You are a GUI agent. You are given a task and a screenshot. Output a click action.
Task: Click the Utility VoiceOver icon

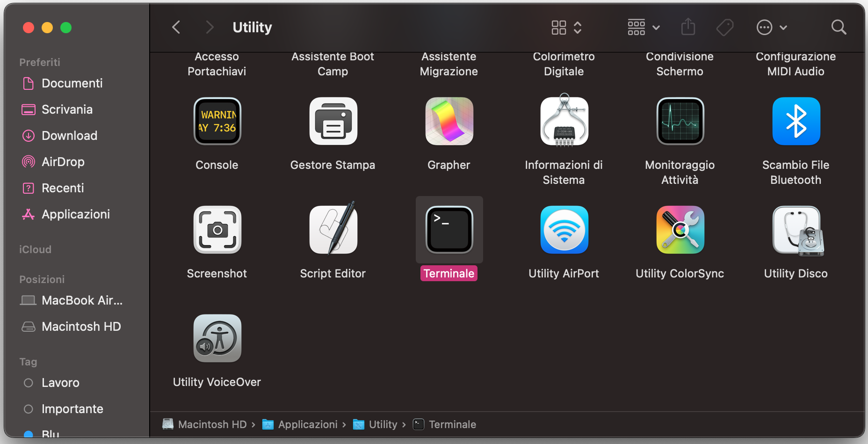217,338
